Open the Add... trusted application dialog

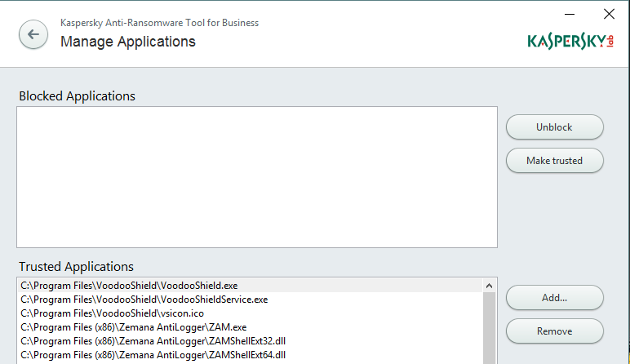(x=554, y=298)
